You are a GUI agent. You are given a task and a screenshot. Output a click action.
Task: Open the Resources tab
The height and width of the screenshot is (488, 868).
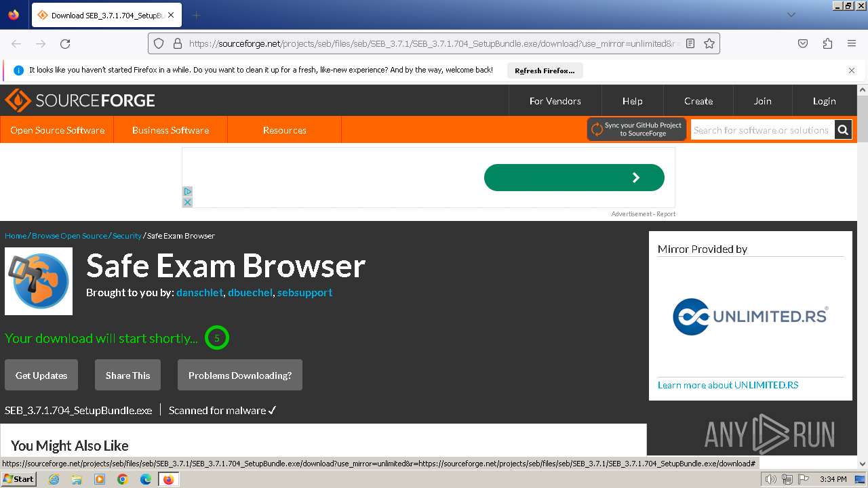(284, 130)
